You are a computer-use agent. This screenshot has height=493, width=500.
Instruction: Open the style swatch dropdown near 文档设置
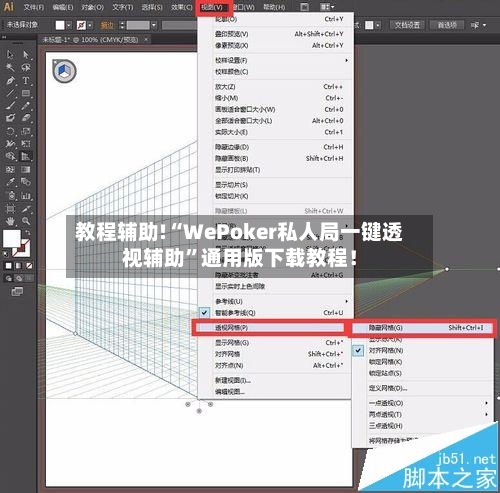pyautogui.click(x=378, y=25)
